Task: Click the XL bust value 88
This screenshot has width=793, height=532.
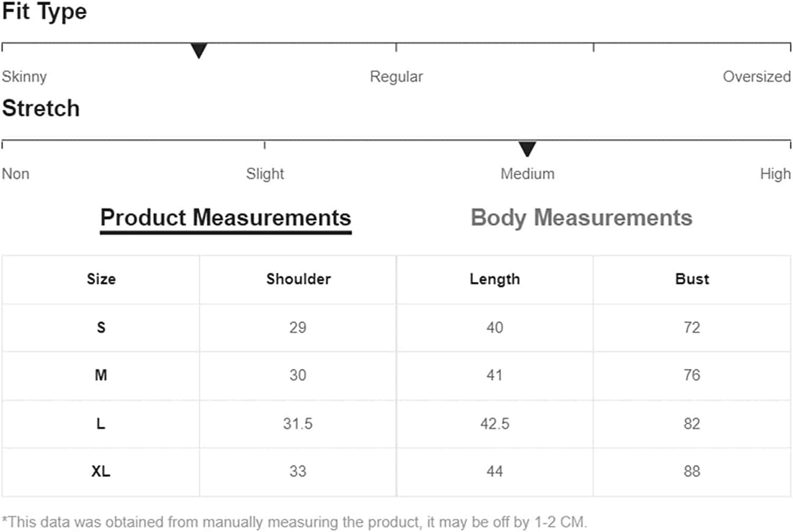Action: point(691,471)
